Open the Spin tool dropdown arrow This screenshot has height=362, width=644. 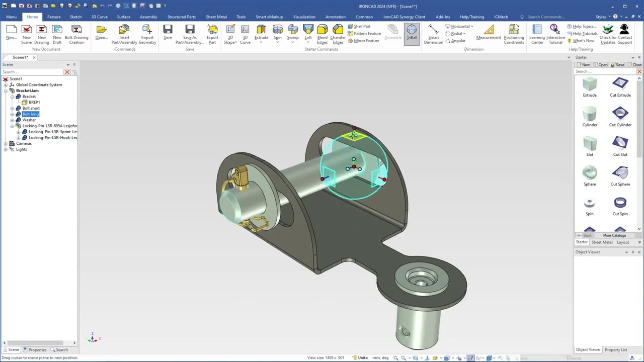coord(277,43)
